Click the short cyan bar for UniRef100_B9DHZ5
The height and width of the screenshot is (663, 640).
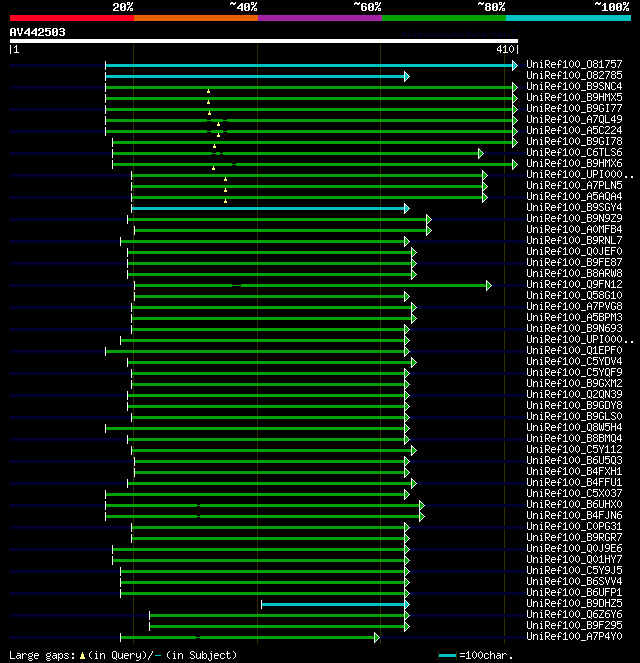(x=333, y=605)
